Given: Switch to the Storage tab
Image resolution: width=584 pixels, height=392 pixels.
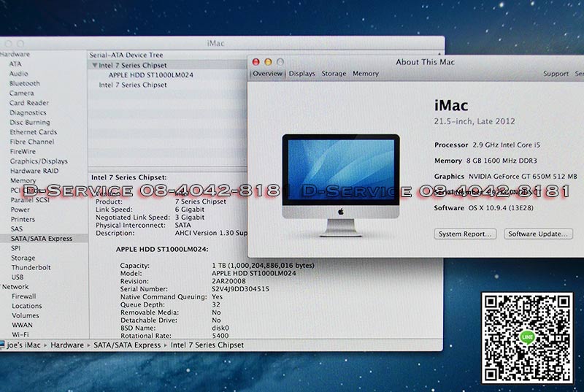Looking at the screenshot, I should coord(334,74).
